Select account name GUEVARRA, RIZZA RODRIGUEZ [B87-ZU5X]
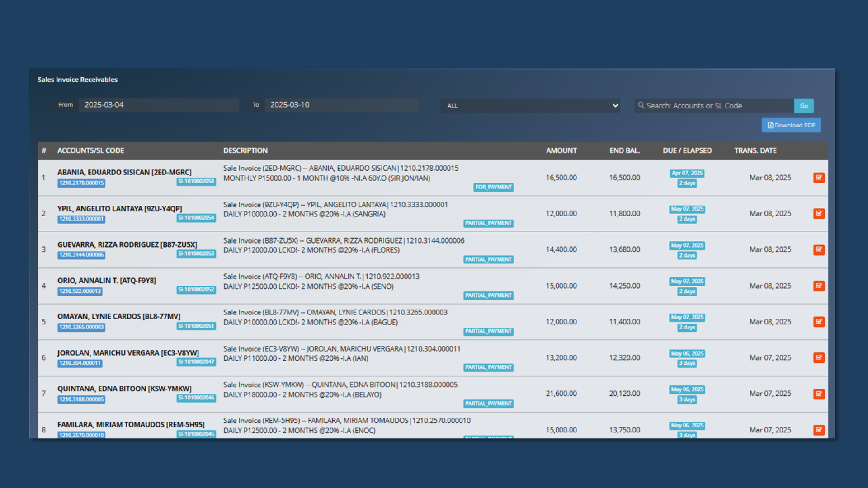Viewport: 868px width, 488px height. click(127, 244)
